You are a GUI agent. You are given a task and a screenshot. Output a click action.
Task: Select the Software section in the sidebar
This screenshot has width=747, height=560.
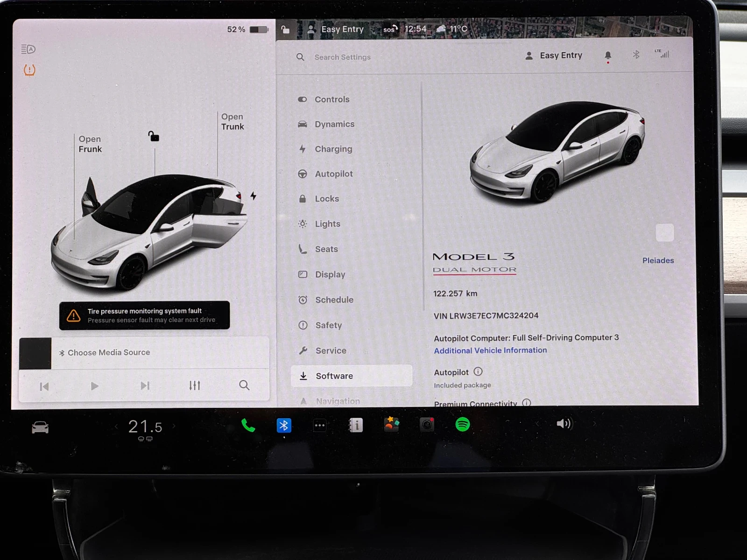[x=335, y=376]
